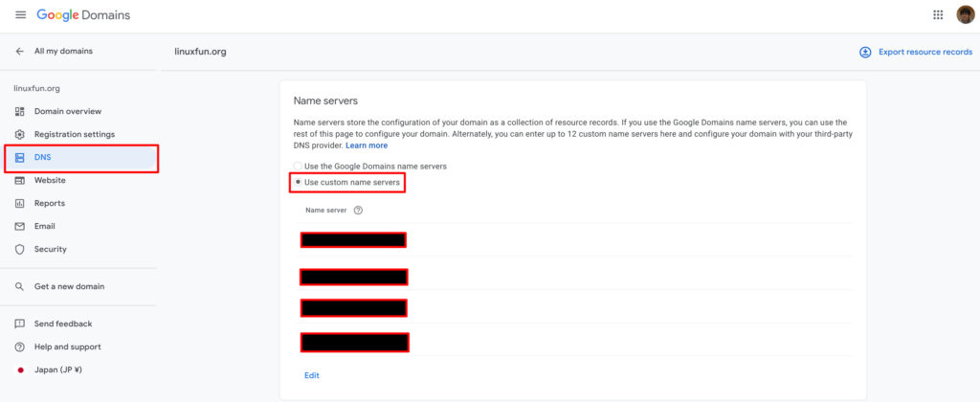Click the linuxfun.org page heading
980x402 pixels.
(200, 52)
